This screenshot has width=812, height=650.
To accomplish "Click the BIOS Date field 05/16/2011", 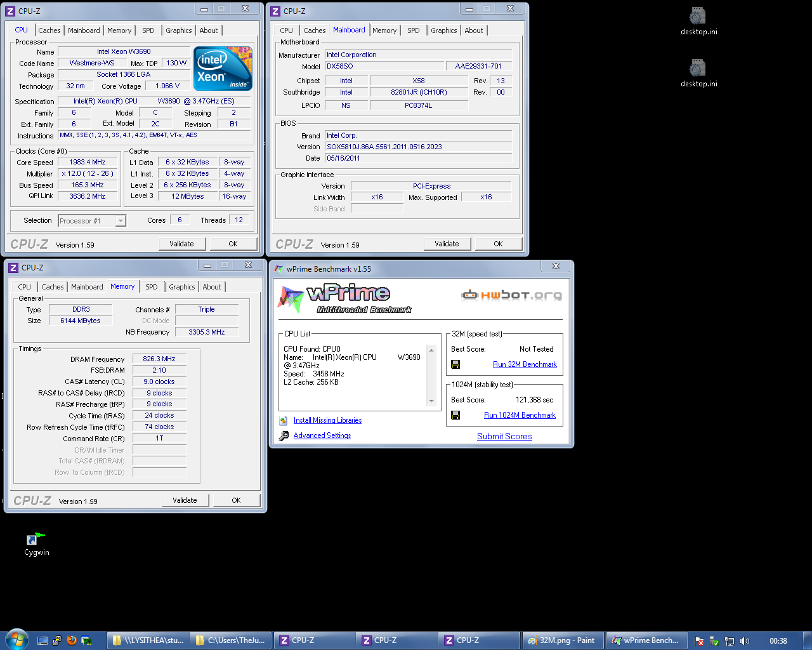I will [x=418, y=158].
